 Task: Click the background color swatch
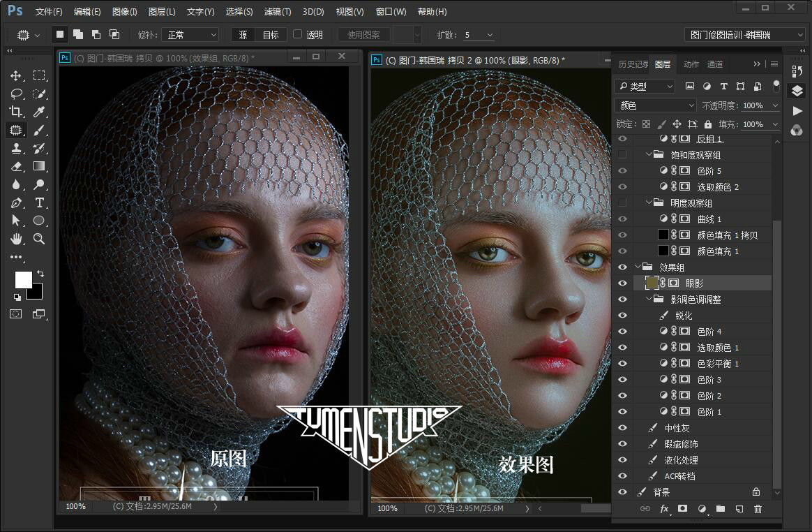(x=36, y=293)
